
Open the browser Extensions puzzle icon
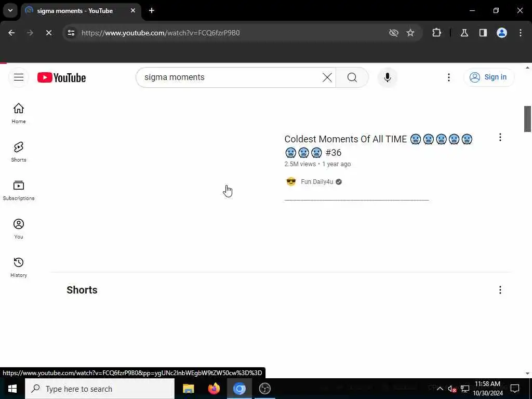436,33
